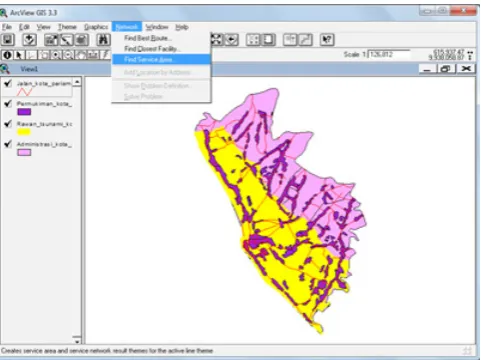The image size is (481, 360).
Task: Open the Theme menu
Action: 67,27
